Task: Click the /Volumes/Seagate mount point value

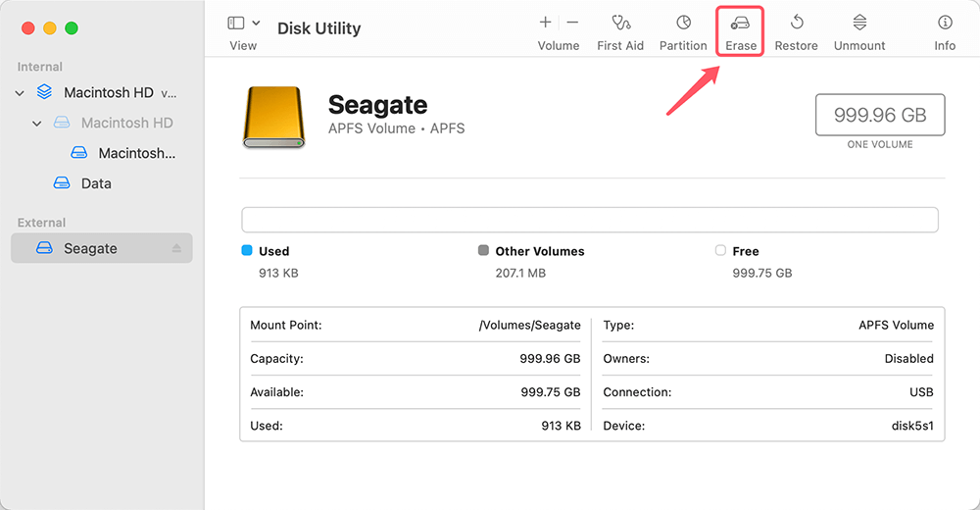Action: 530,326
